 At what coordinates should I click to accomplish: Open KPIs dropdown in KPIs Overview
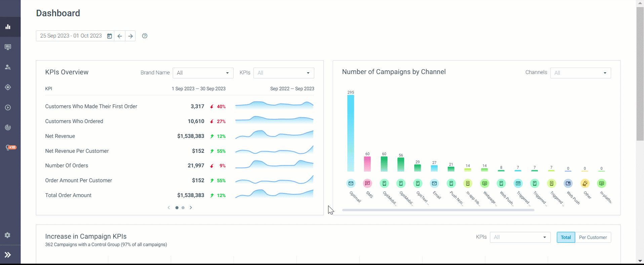(284, 73)
